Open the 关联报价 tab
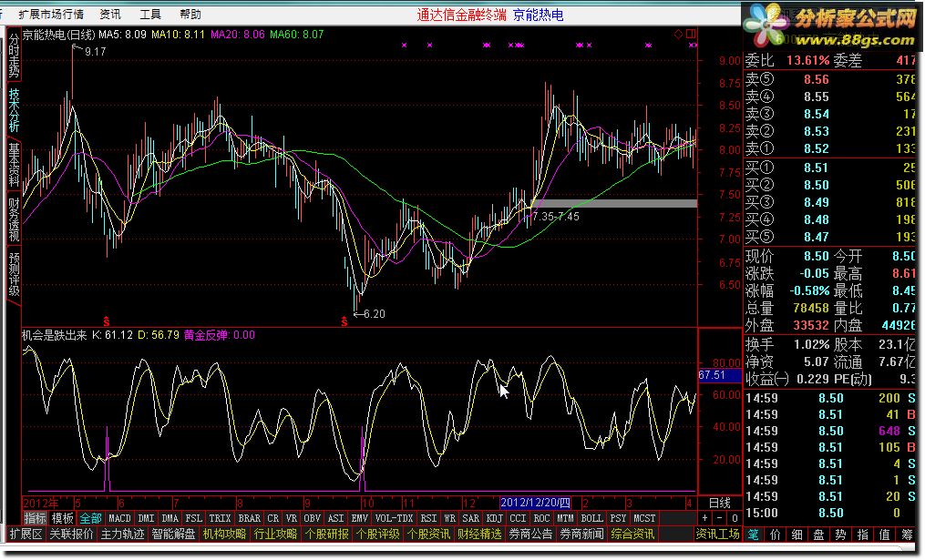The height and width of the screenshot is (560, 925). (71, 535)
